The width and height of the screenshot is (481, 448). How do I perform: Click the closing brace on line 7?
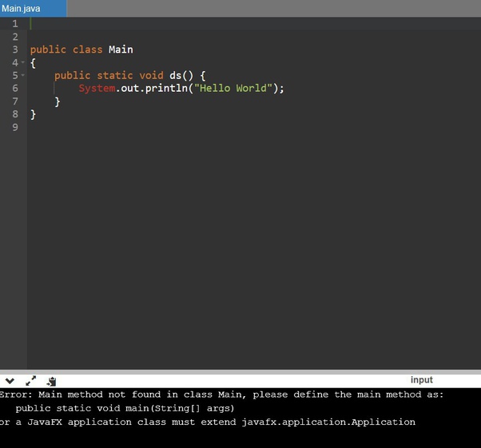tap(58, 101)
